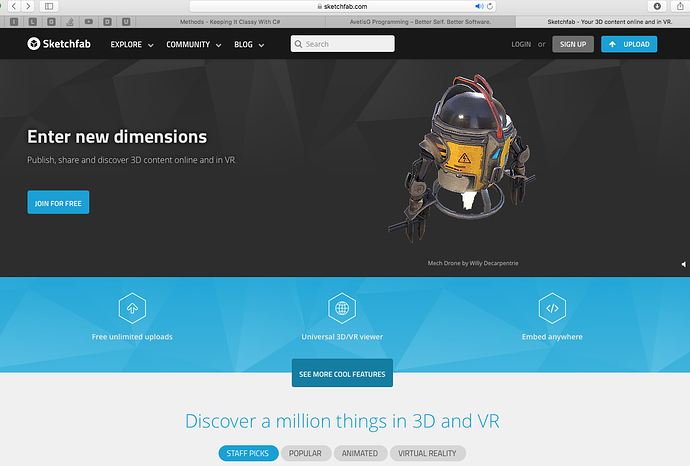
Task: Click the Universal 3D/VR viewer globe icon
Action: [x=342, y=308]
